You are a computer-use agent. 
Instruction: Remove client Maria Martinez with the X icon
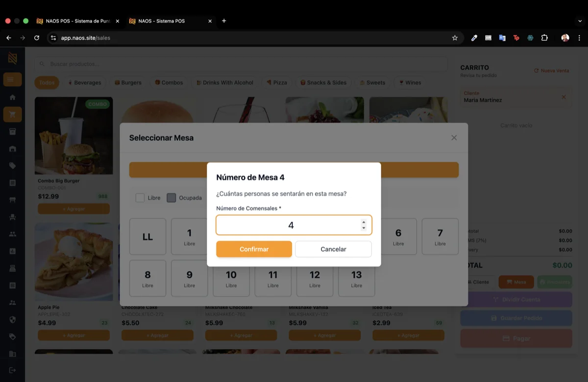point(563,97)
